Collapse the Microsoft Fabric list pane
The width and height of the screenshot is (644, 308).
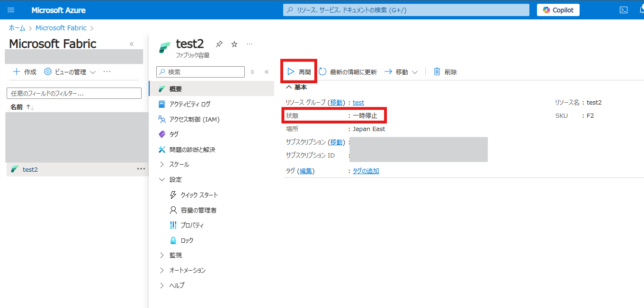click(x=132, y=44)
